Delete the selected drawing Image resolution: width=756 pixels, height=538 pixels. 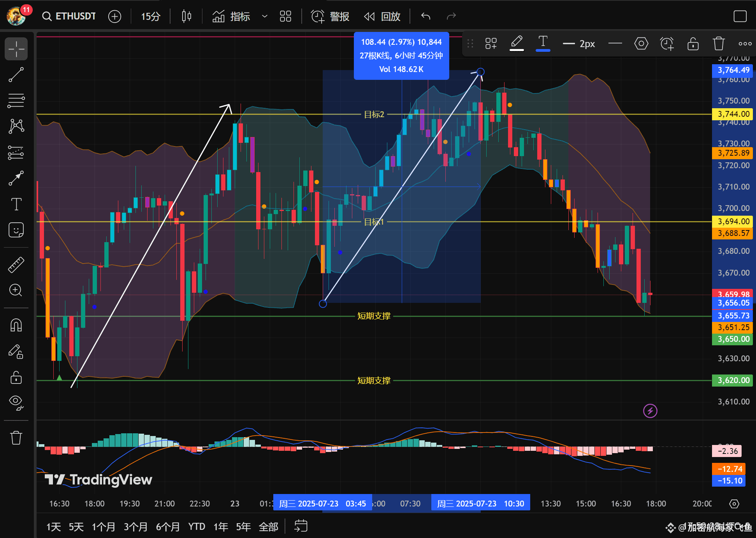click(x=719, y=44)
